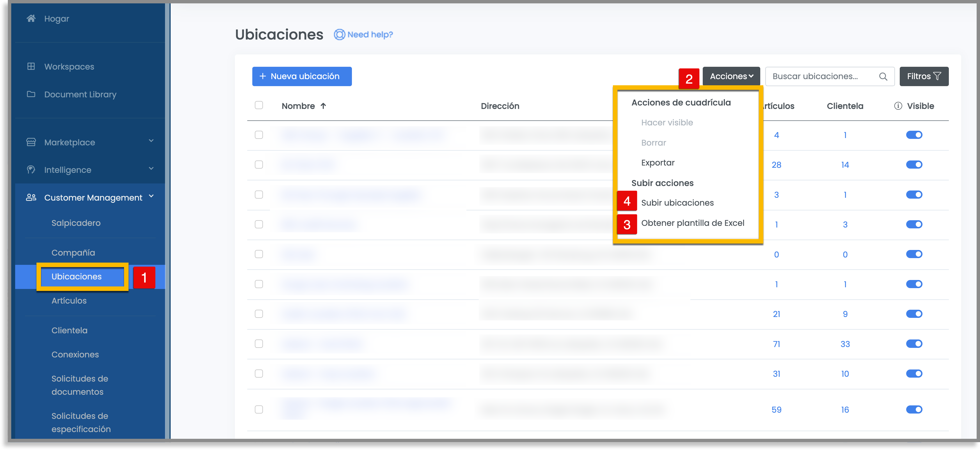
Task: Click the Intelligence head icon
Action: pyautogui.click(x=31, y=170)
